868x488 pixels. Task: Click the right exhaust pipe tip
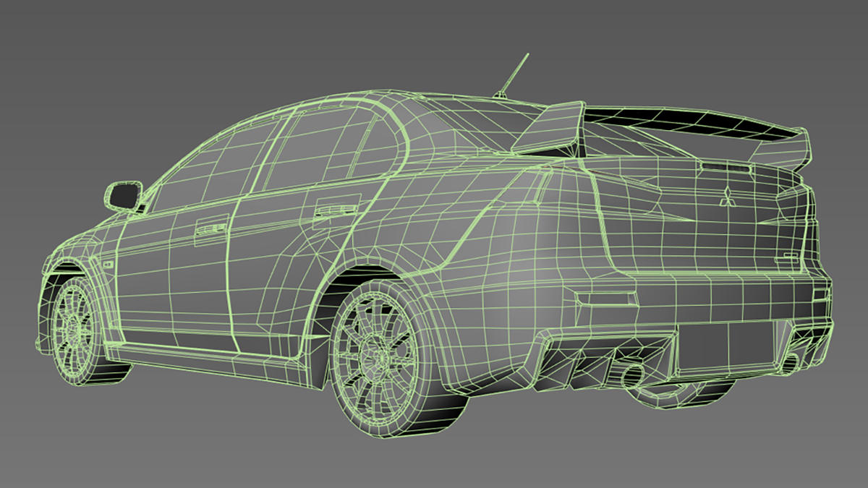click(791, 362)
